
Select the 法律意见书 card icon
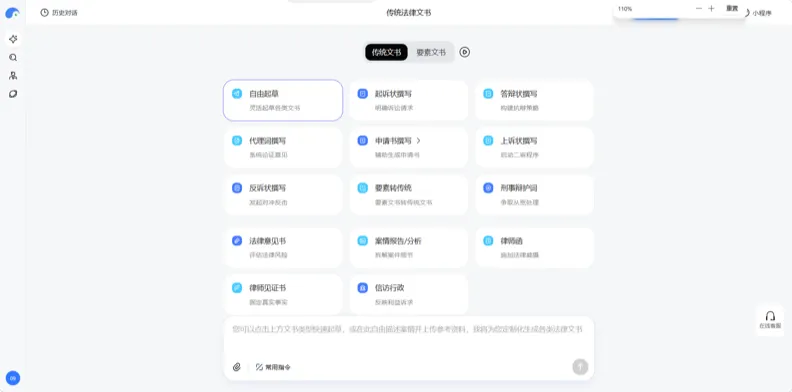(x=237, y=241)
